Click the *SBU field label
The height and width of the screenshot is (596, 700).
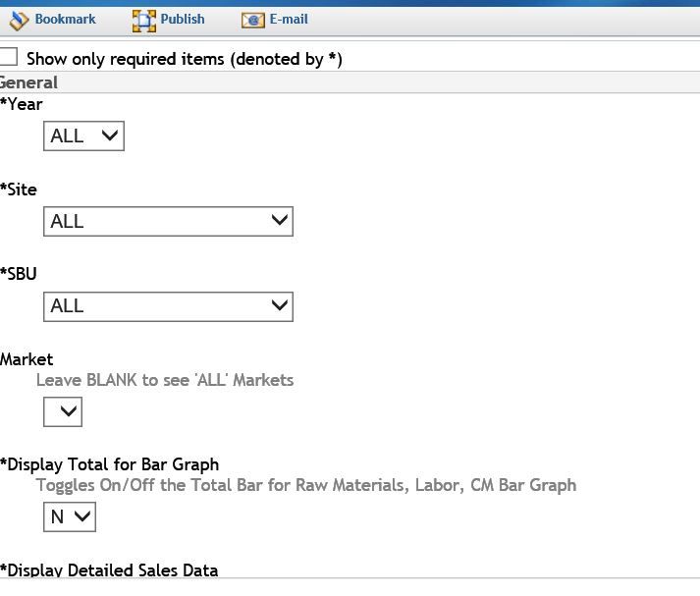(x=19, y=274)
